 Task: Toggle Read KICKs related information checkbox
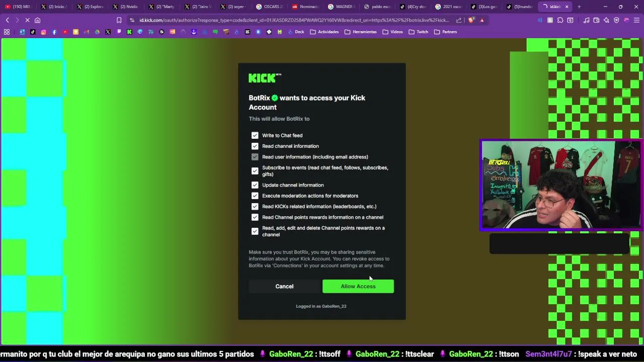pyautogui.click(x=255, y=207)
